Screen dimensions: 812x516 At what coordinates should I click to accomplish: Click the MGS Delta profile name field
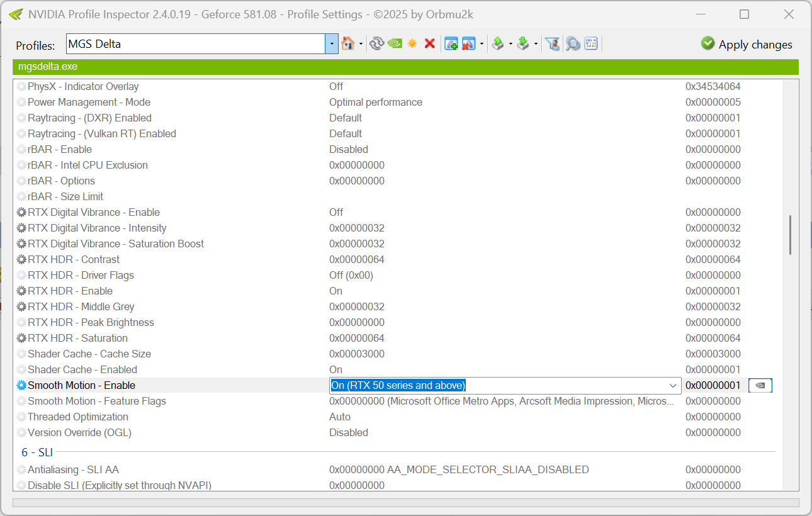(196, 44)
